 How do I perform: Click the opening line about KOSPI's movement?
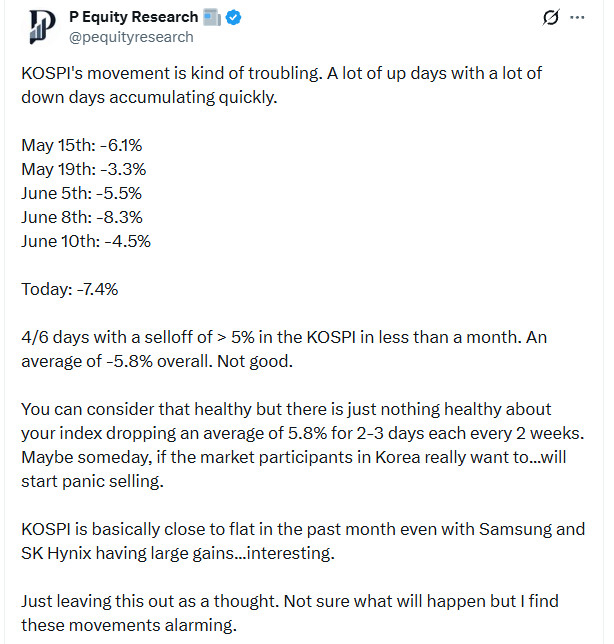(x=281, y=85)
